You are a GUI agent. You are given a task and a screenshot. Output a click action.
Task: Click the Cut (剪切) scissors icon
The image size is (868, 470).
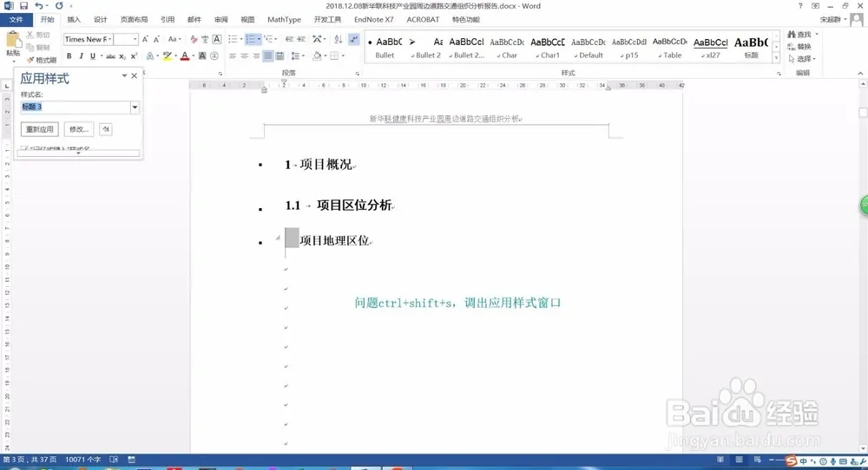30,35
